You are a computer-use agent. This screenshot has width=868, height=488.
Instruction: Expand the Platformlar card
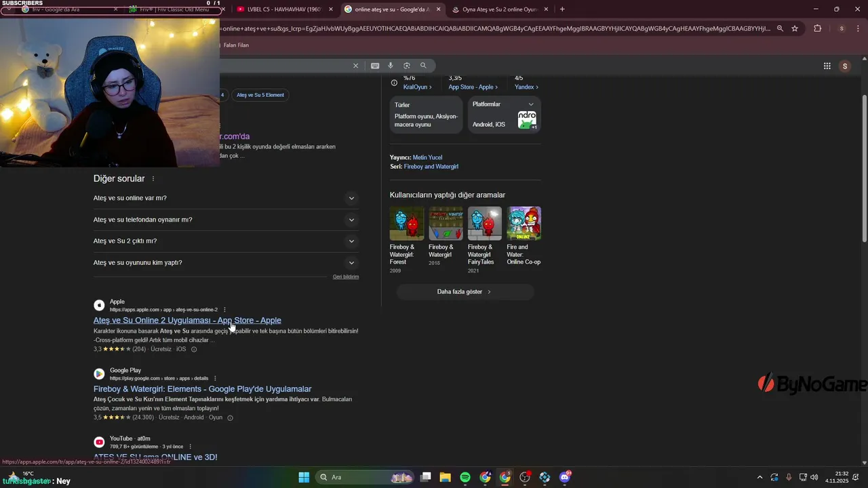pyautogui.click(x=531, y=104)
